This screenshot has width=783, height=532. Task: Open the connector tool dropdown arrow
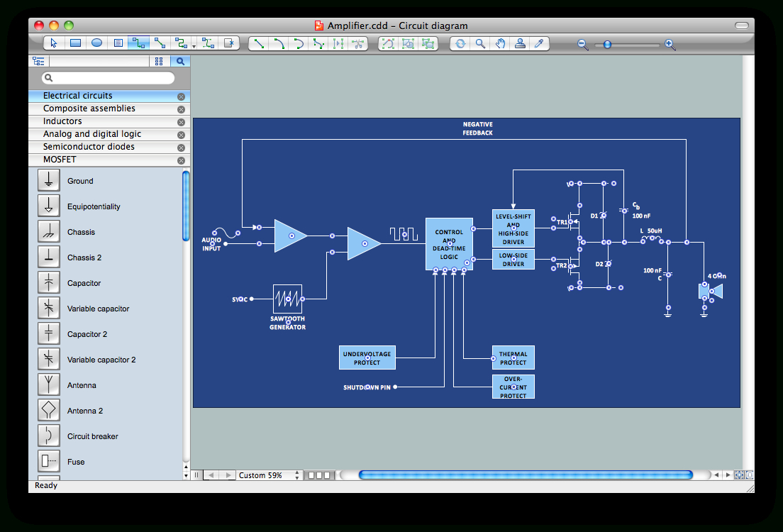(x=192, y=45)
